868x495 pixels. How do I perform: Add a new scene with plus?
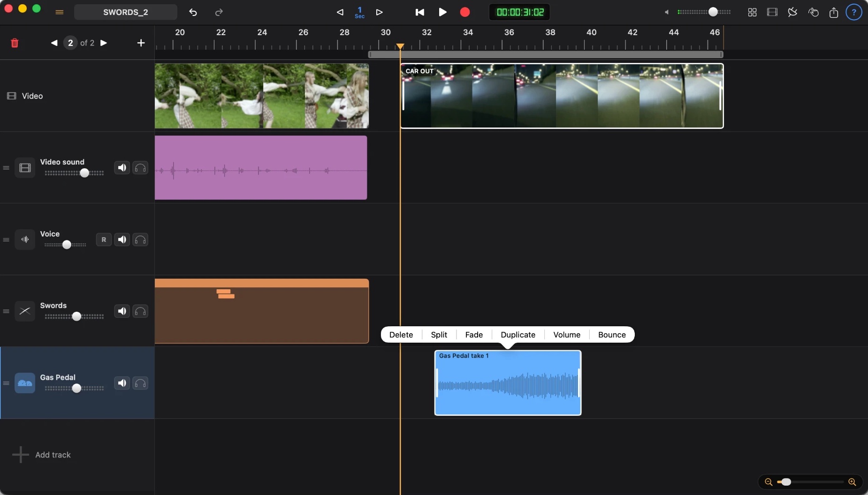click(x=141, y=43)
